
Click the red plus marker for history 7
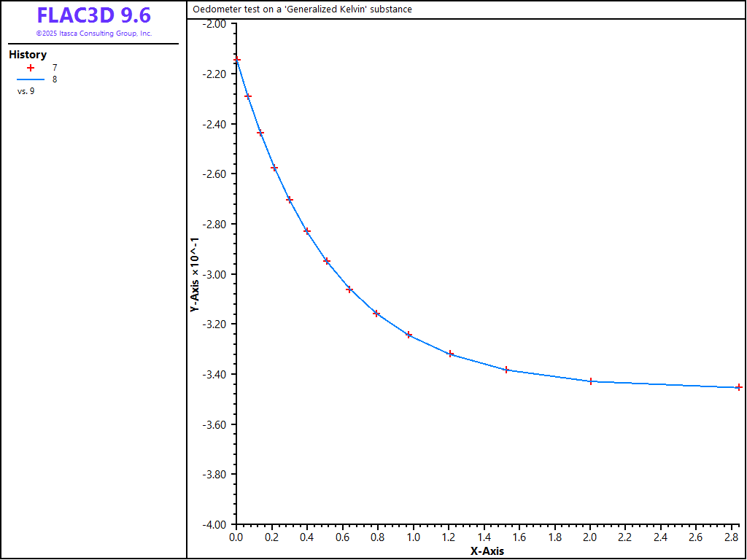click(31, 68)
